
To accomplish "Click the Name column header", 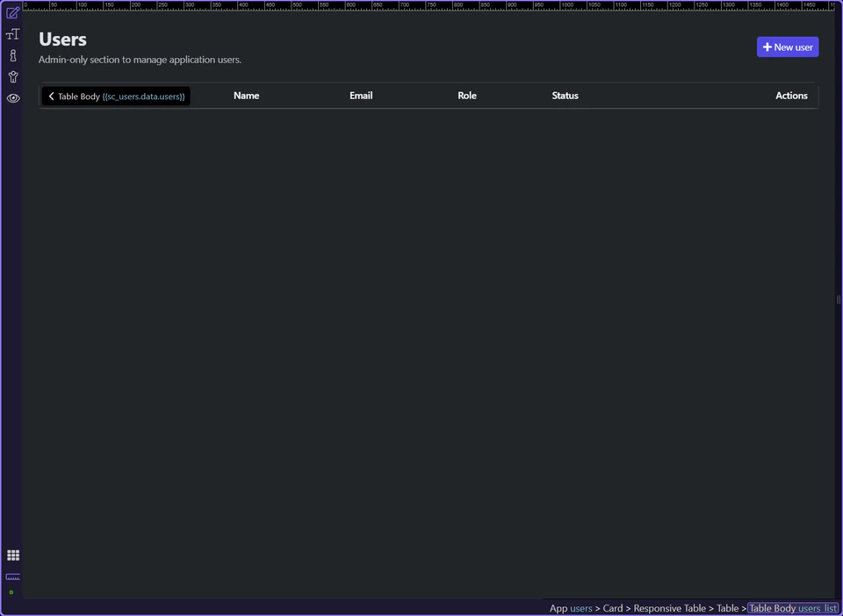I will (x=246, y=96).
